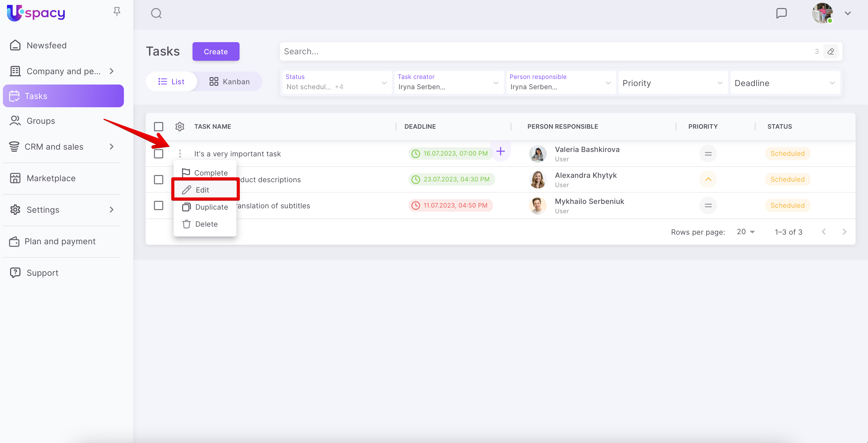Open the Deadline filter dropdown
This screenshot has height=443, width=868.
784,83
